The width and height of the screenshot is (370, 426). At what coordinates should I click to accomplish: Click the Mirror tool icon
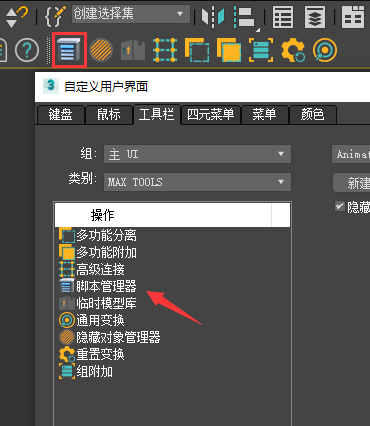(x=213, y=16)
